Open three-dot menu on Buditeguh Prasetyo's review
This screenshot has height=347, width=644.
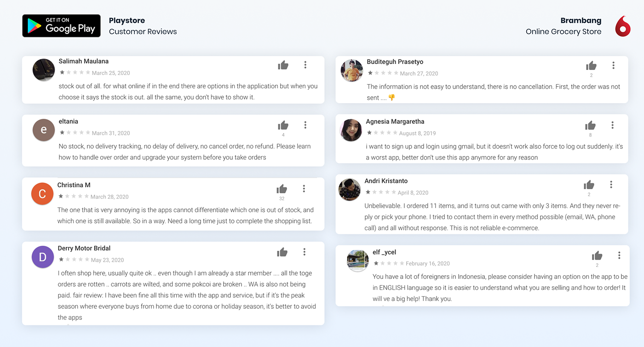(613, 65)
